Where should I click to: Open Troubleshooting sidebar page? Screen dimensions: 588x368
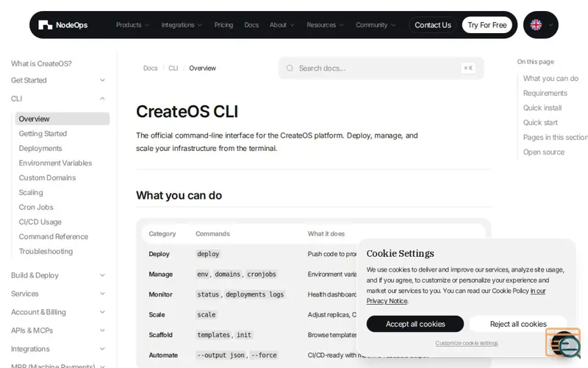pos(46,251)
